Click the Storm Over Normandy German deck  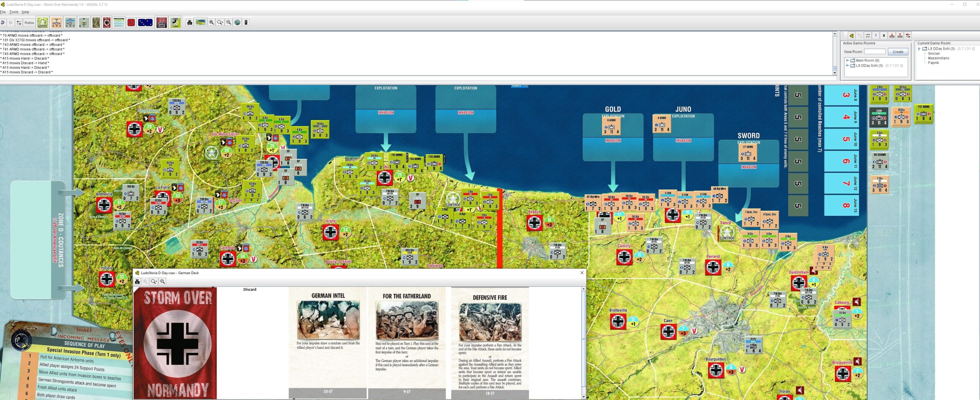[175, 343]
